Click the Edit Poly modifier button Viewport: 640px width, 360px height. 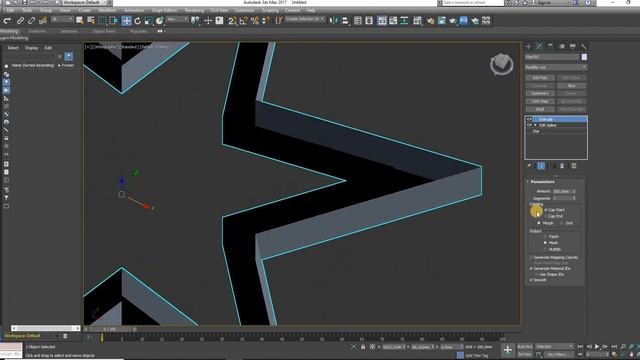click(540, 78)
